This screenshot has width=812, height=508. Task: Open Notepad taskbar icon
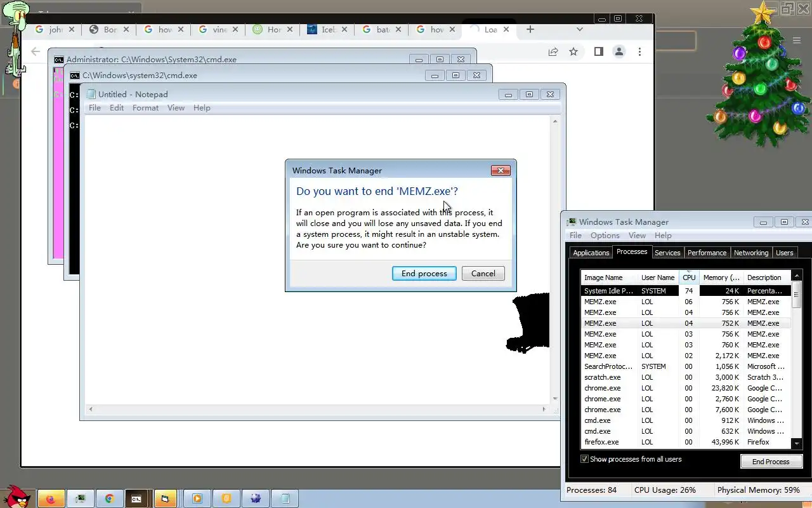click(285, 498)
